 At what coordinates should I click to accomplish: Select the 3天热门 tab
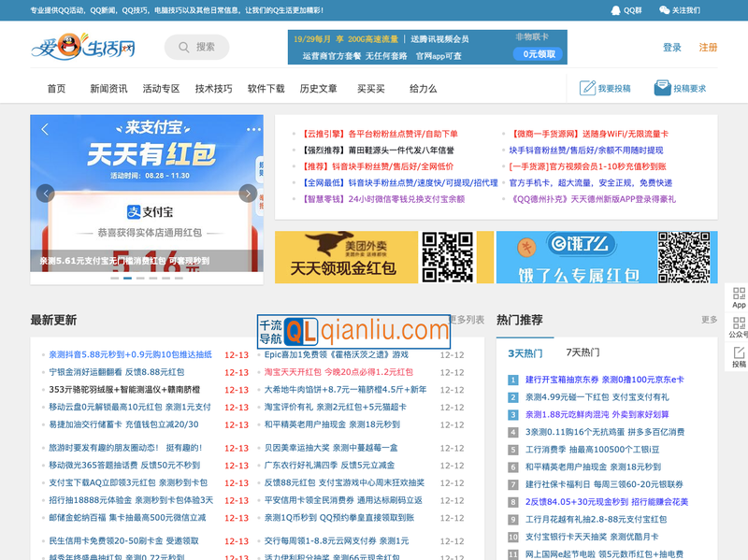coord(526,352)
